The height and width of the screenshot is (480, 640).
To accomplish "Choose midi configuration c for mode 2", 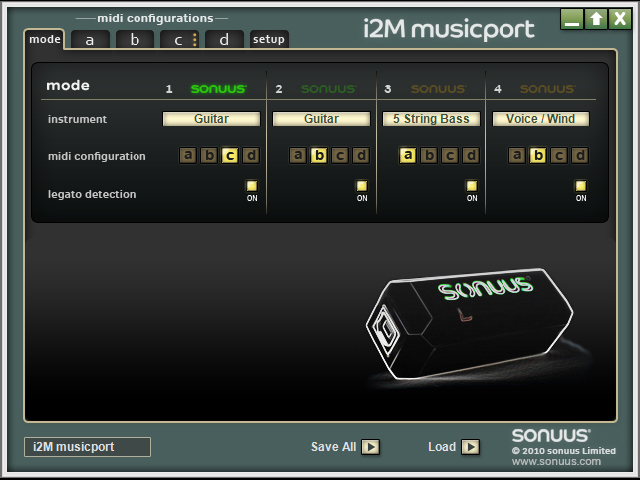I will (x=340, y=156).
